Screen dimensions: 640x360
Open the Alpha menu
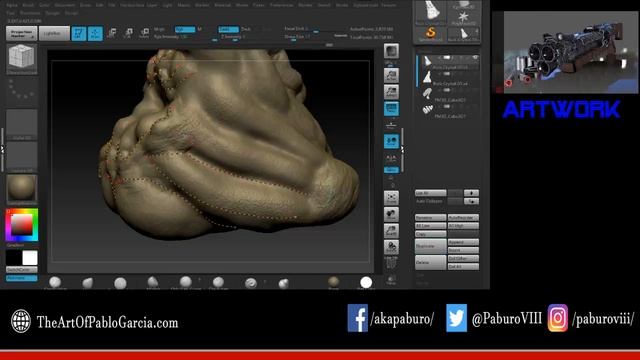[12, 5]
